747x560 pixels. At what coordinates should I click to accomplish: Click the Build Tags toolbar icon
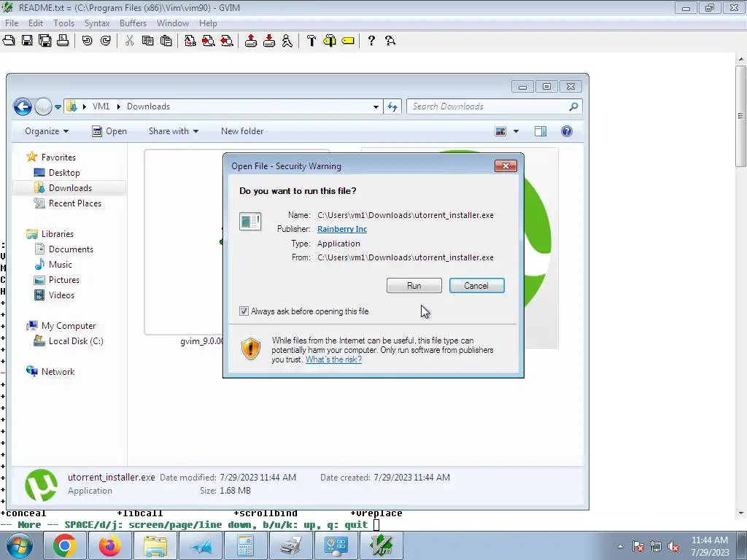coord(330,41)
